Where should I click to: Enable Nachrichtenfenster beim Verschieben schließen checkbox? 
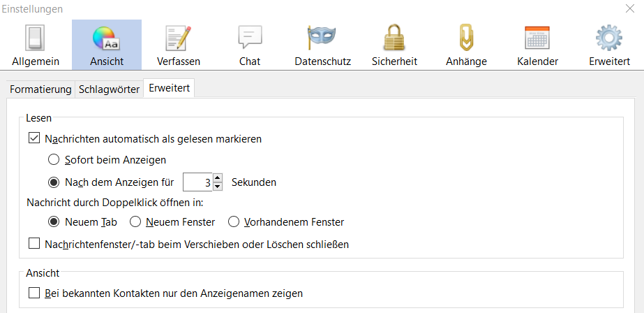[34, 245]
